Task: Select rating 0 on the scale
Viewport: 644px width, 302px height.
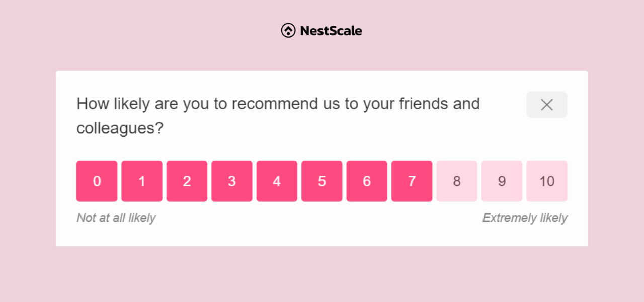Action: click(97, 181)
